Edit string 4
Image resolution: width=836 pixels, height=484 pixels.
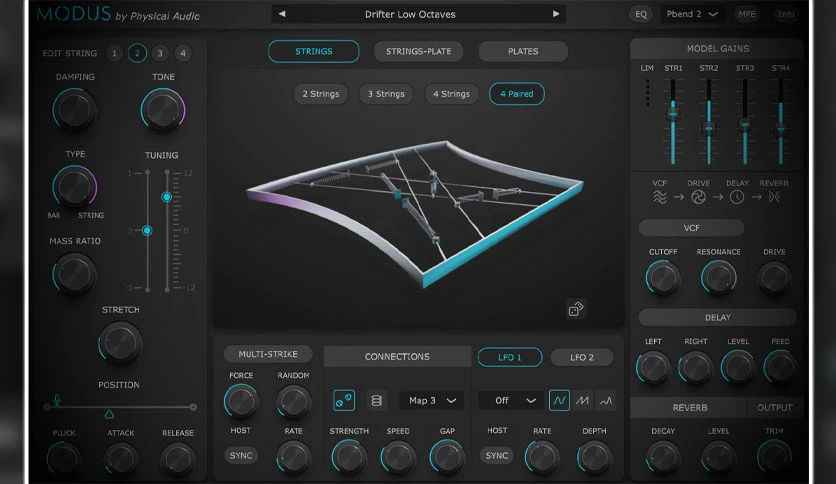coord(183,53)
